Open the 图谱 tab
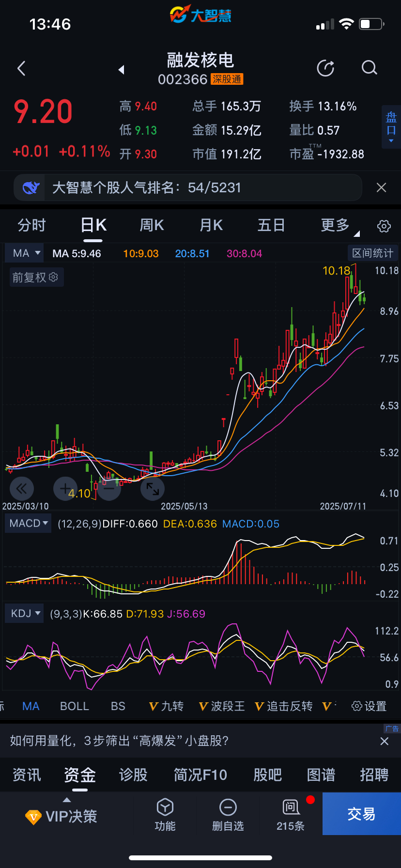This screenshot has height=868, width=401. point(321,775)
